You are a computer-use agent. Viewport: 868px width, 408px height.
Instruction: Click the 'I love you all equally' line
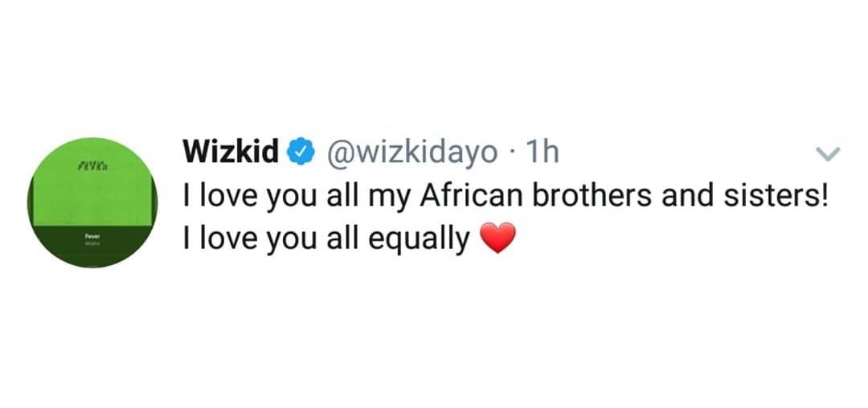(x=326, y=239)
